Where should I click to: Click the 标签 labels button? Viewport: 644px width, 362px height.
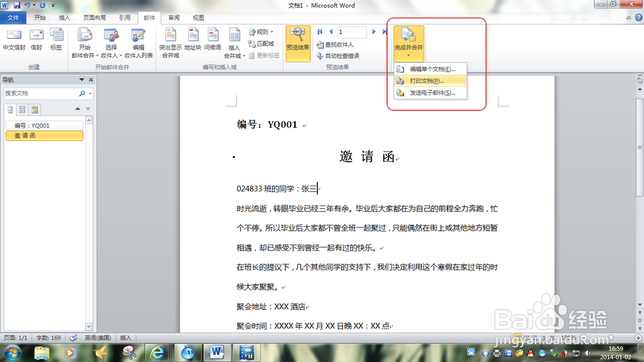pos(56,41)
